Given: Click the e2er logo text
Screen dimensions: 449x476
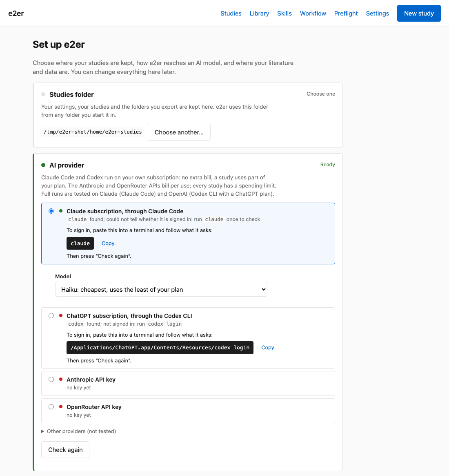Looking at the screenshot, I should pos(16,13).
